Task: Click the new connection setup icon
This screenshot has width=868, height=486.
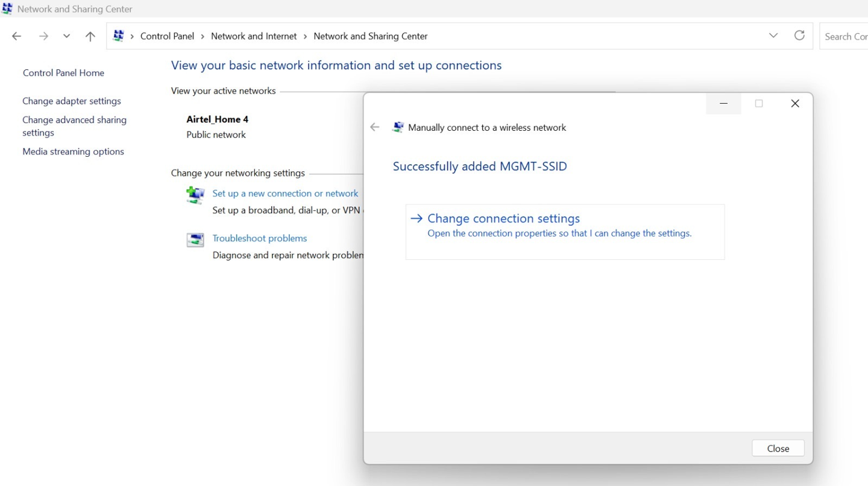Action: click(x=195, y=195)
